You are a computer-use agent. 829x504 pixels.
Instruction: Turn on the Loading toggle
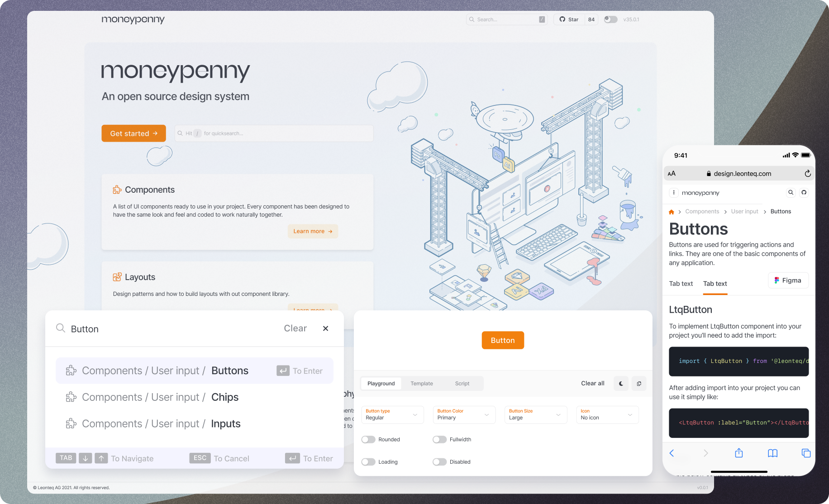(x=367, y=461)
